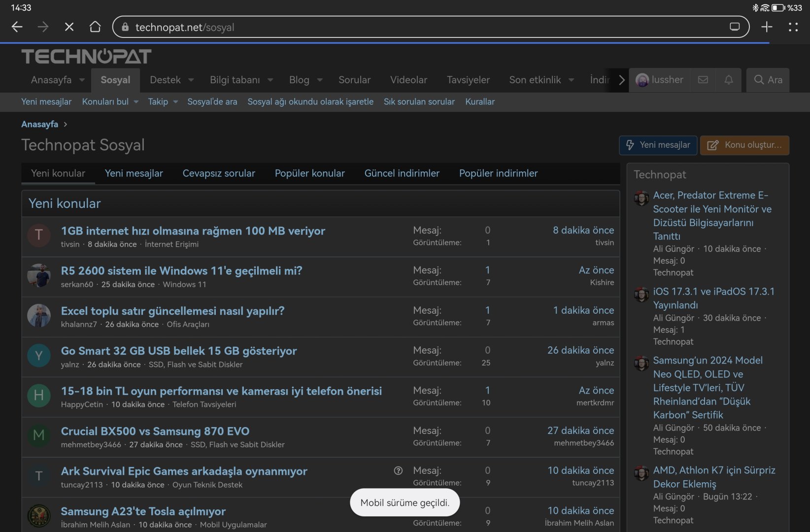
Task: Open the Kurallar link
Action: coord(480,101)
